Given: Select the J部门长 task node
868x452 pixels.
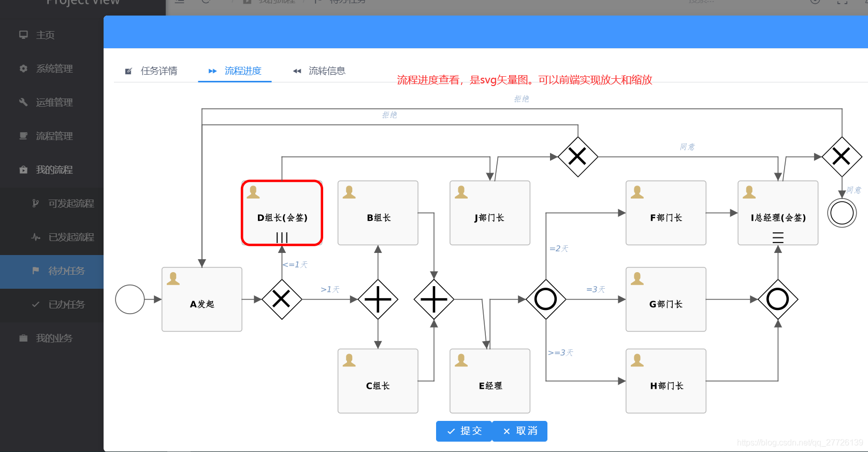Looking at the screenshot, I should tap(490, 213).
